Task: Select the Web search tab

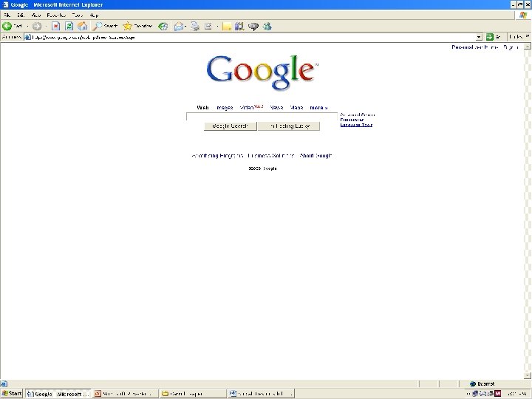Action: click(203, 108)
